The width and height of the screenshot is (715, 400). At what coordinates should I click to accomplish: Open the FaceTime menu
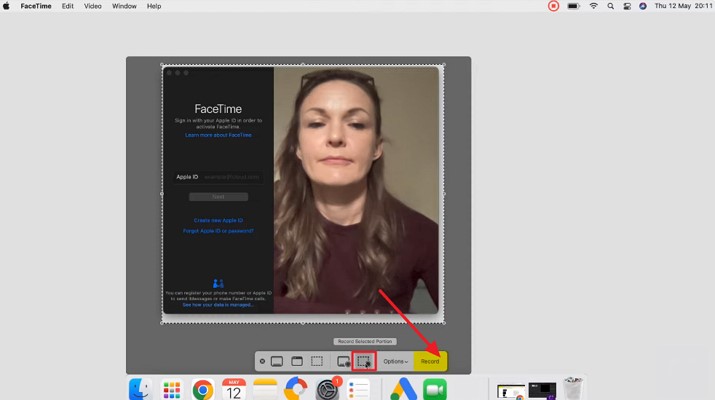36,6
